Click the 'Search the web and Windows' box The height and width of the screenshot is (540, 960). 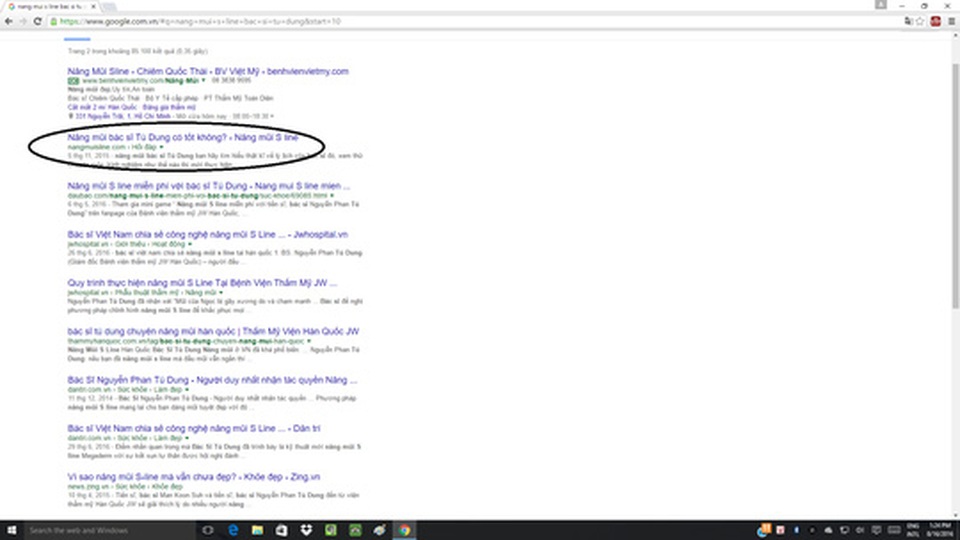(x=100, y=530)
